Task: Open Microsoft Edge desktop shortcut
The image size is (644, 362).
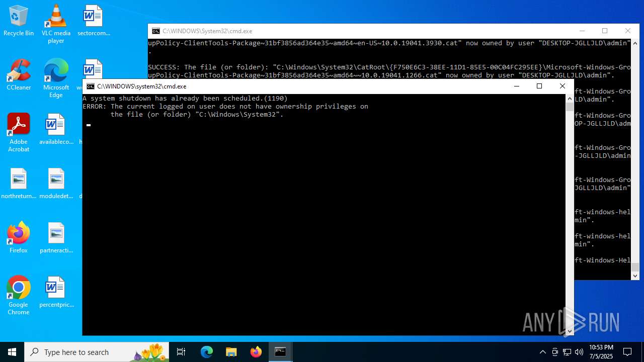Action: pos(56,78)
